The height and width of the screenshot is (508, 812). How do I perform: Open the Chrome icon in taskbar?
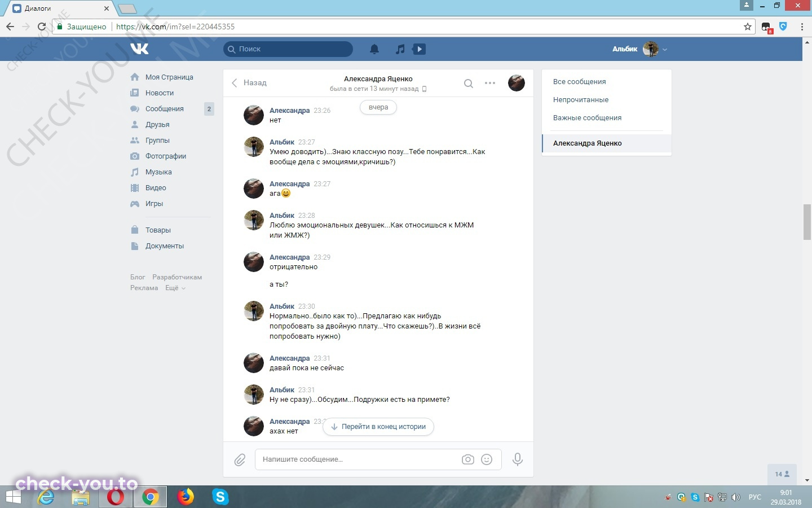point(150,497)
